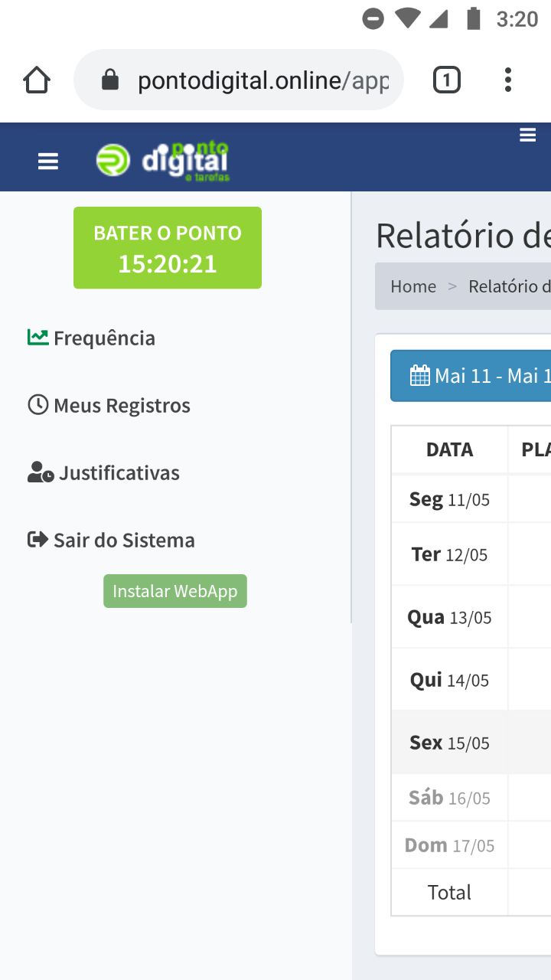Open the Home breadcrumb link
The width and height of the screenshot is (551, 980).
tap(413, 286)
